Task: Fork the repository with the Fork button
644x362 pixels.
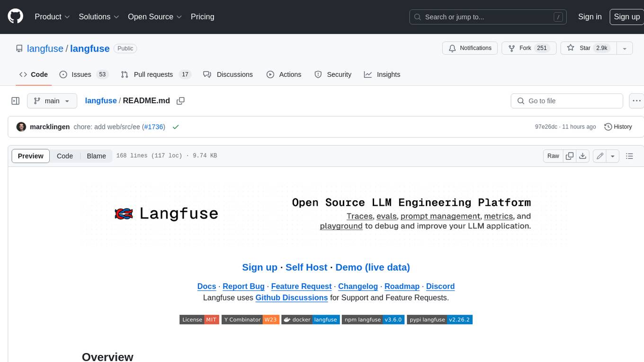Action: [x=528, y=48]
